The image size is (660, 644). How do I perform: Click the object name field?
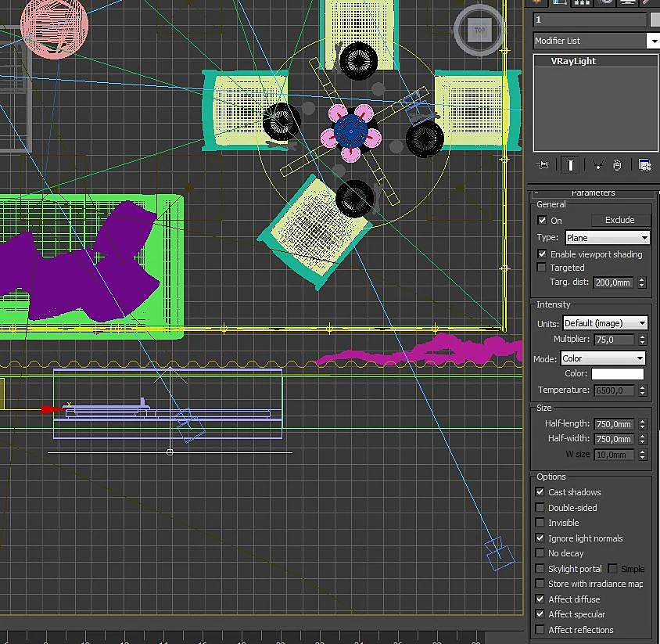pyautogui.click(x=590, y=20)
